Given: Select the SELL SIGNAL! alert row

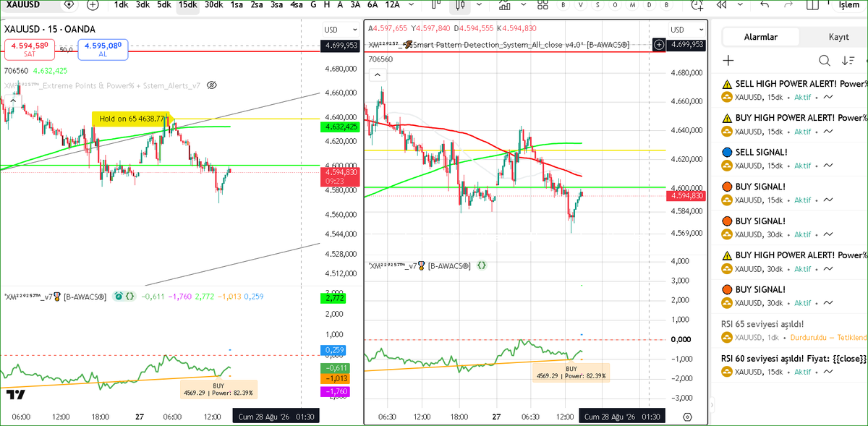Looking at the screenshot, I should [x=794, y=159].
